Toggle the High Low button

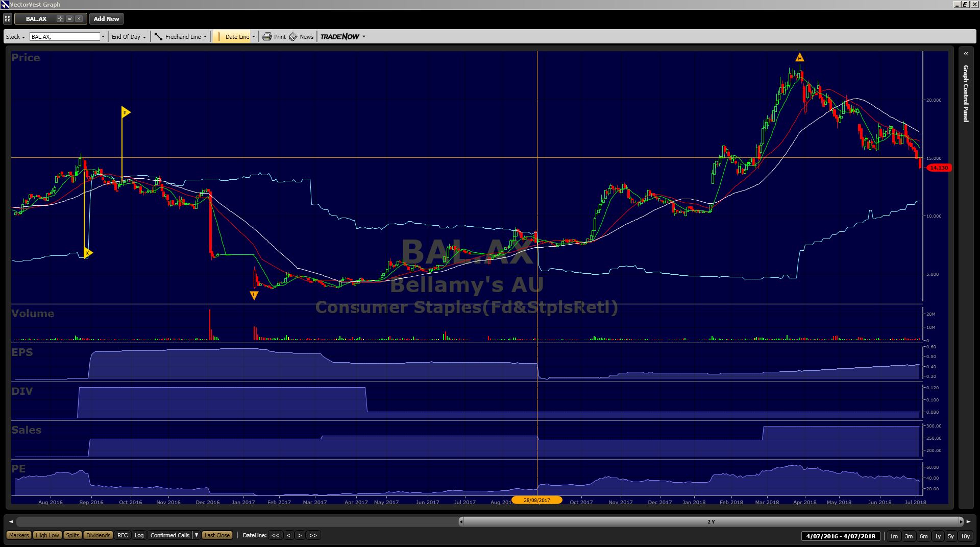pyautogui.click(x=48, y=535)
